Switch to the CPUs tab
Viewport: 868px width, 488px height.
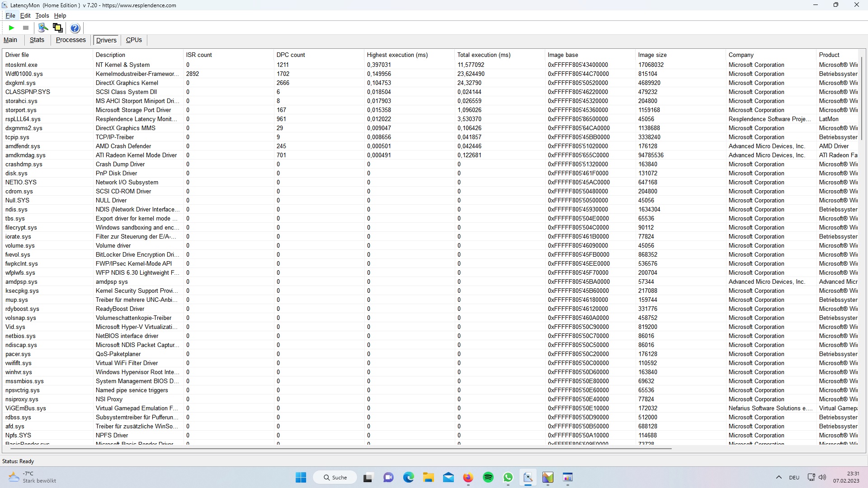tap(134, 40)
